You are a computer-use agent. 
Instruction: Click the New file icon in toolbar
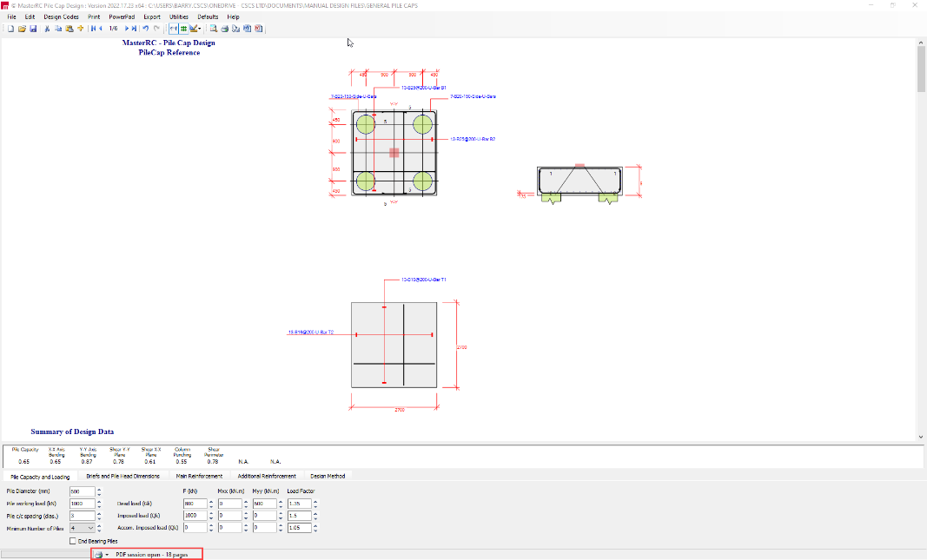[x=10, y=29]
